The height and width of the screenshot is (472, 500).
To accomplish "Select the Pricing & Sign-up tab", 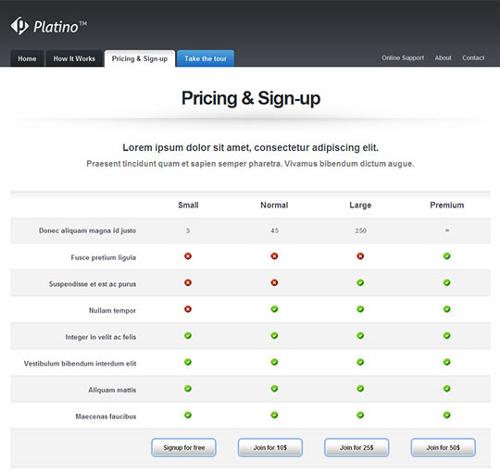I will (140, 59).
